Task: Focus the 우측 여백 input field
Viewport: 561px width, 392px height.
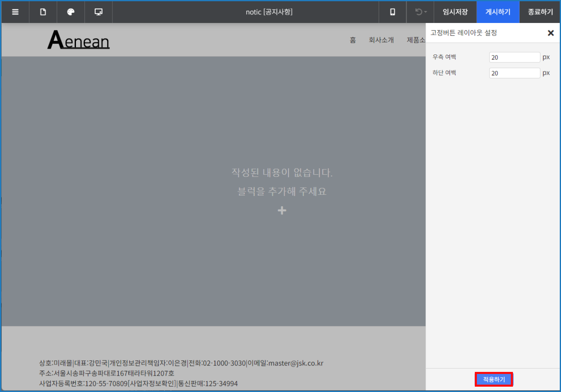Action: (514, 57)
